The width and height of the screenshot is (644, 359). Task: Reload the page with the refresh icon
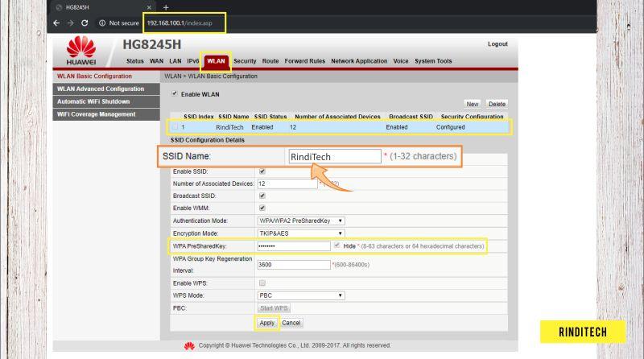click(x=85, y=23)
